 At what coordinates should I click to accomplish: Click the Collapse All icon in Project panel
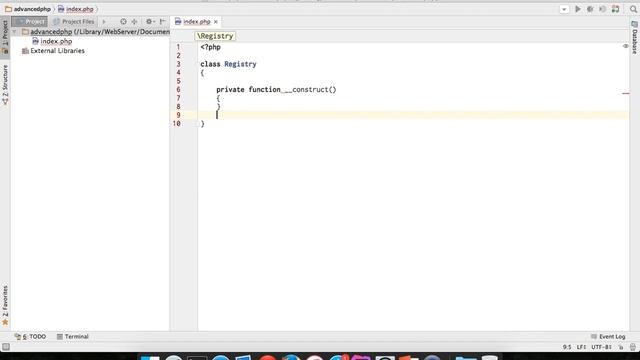pos(134,21)
